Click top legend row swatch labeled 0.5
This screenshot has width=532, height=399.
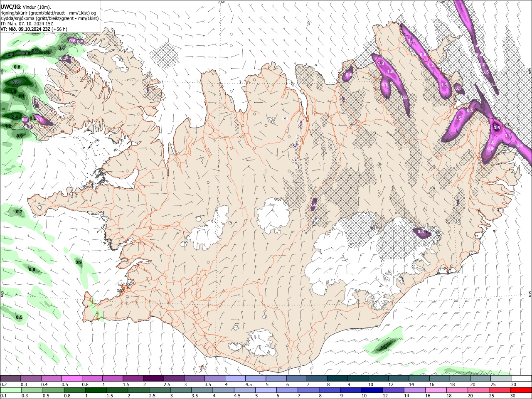tap(71, 379)
